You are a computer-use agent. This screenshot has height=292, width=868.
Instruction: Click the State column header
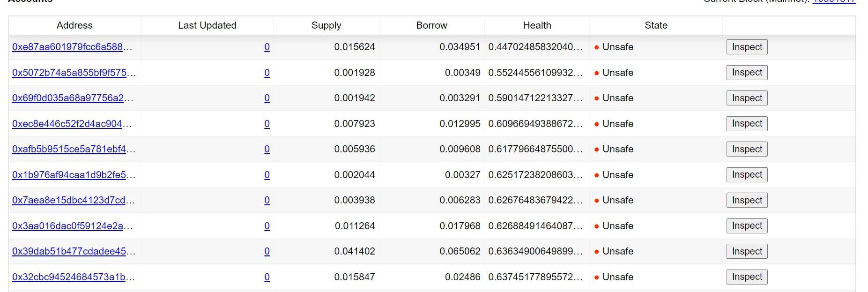[x=656, y=25]
